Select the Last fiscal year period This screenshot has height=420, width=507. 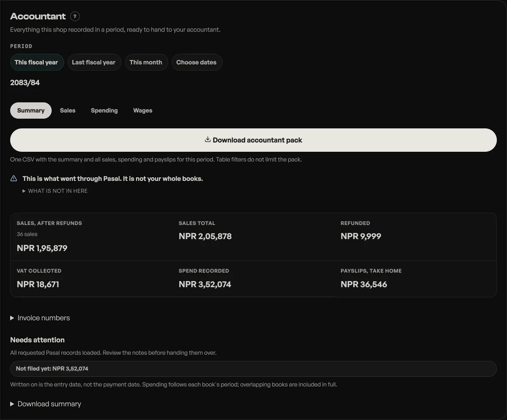coord(94,62)
